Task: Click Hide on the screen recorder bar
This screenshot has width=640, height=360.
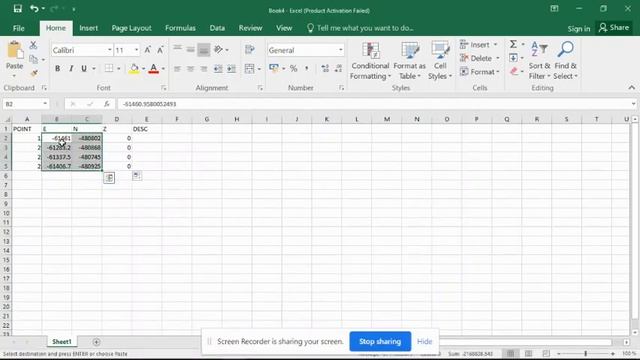Action: (424, 341)
